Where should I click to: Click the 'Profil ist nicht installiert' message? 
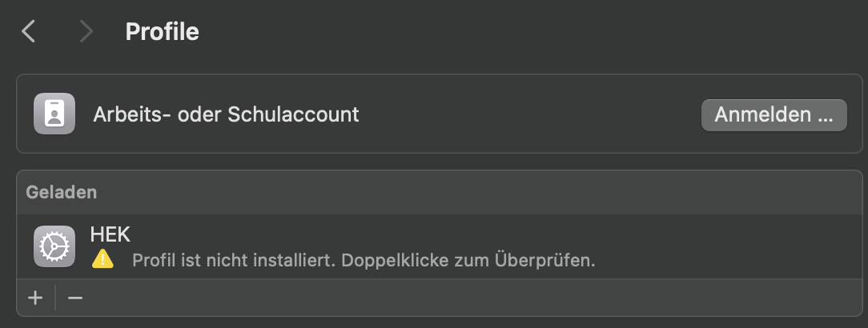coord(234,260)
